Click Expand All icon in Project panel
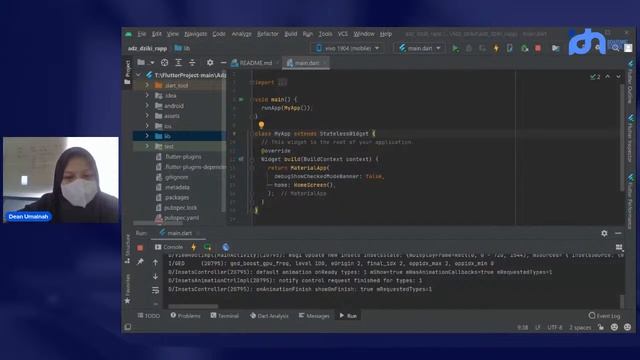Image resolution: width=640 pixels, height=360 pixels. point(178,62)
